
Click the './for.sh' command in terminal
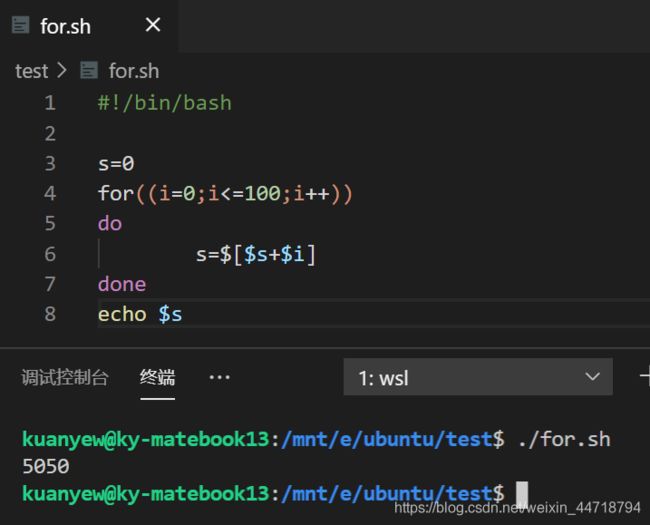(x=564, y=440)
